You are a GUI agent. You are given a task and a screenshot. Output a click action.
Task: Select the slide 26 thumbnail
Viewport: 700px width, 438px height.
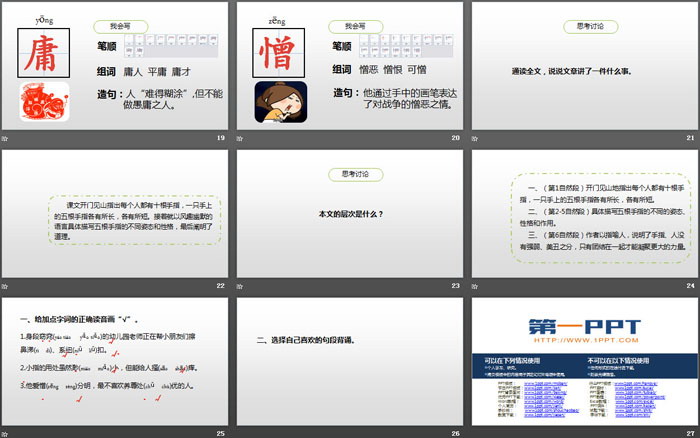pos(349,360)
